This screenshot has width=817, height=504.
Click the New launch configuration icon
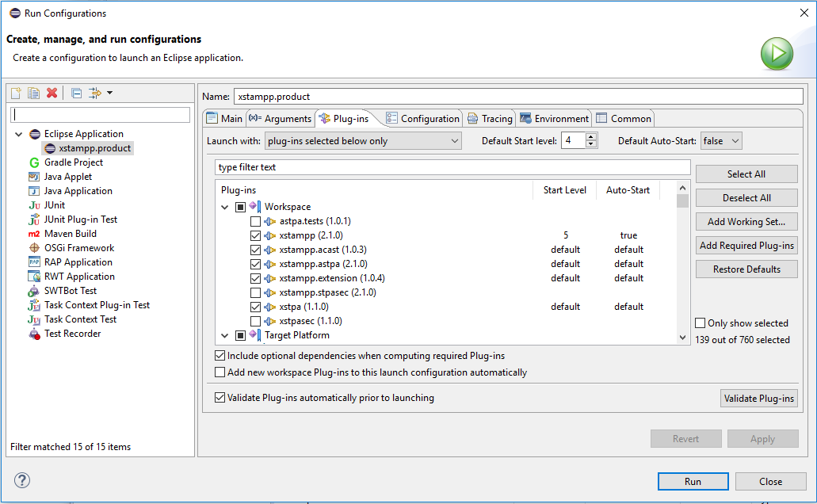pyautogui.click(x=16, y=93)
